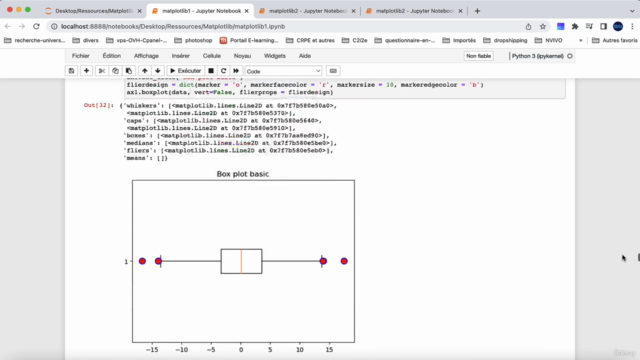Move selected cell down arrow
Viewport: 640px width, 360px height.
[x=158, y=71]
